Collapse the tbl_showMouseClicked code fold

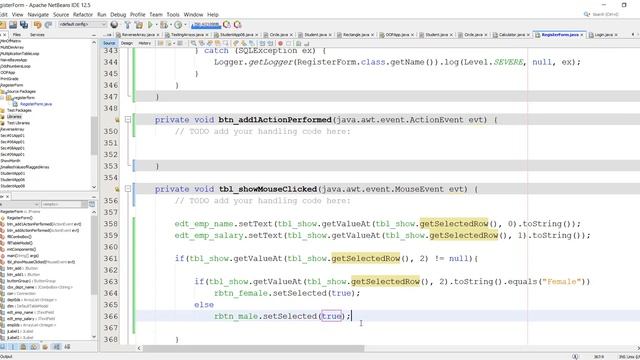point(128,189)
